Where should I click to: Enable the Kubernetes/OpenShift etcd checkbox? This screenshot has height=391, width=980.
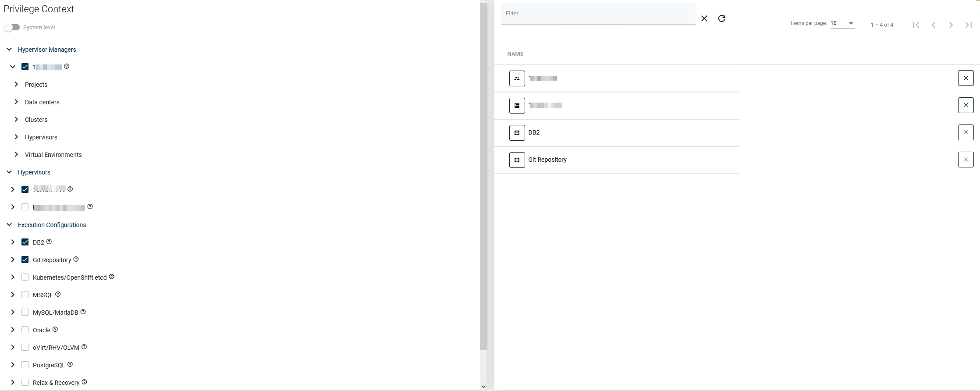[25, 277]
